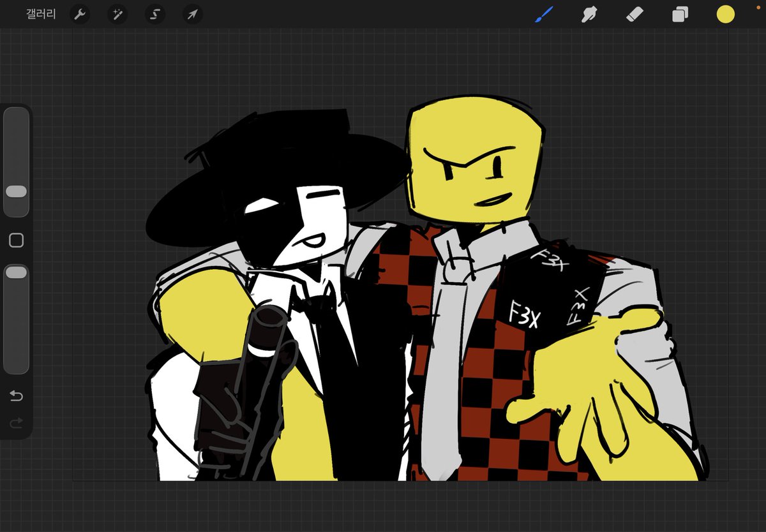This screenshot has width=766, height=532.
Task: Click the brush size slider handle
Action: (x=17, y=191)
